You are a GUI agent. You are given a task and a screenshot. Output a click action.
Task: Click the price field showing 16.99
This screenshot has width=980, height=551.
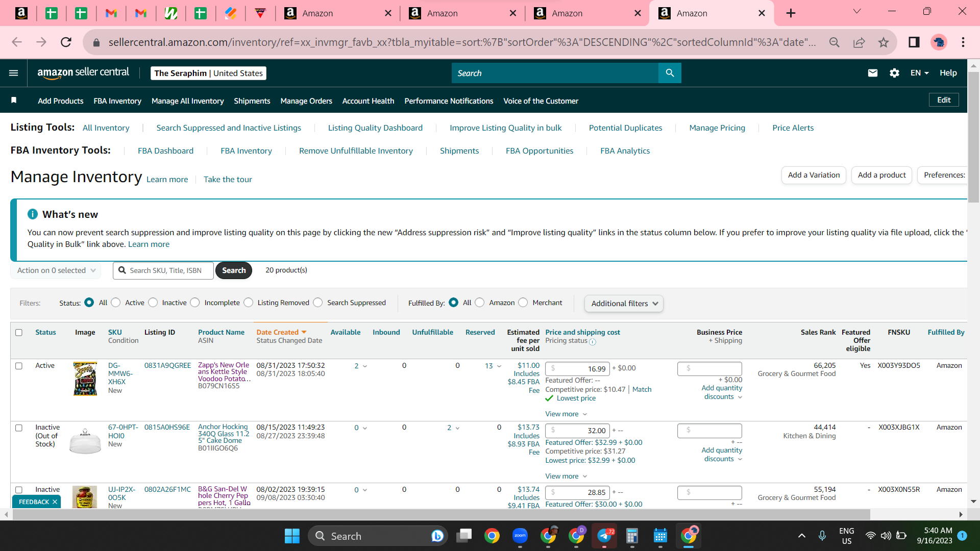click(577, 368)
